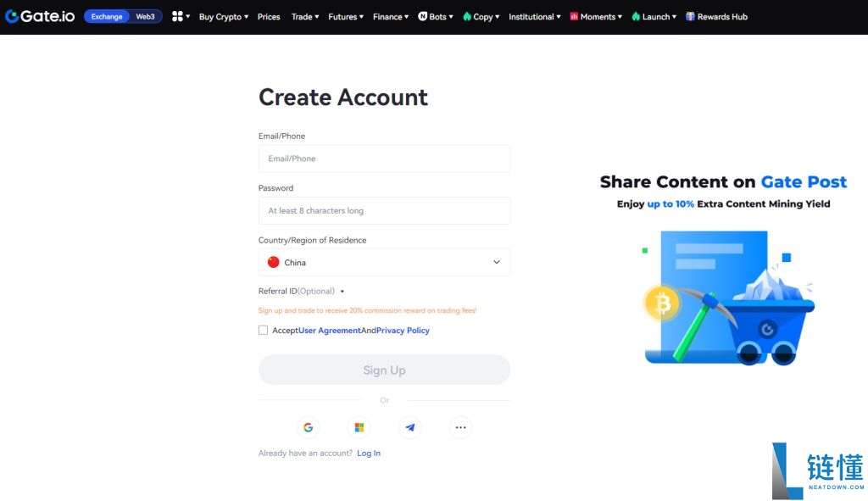This screenshot has height=501, width=868.
Task: Click the Copy flame icon
Action: point(467,17)
